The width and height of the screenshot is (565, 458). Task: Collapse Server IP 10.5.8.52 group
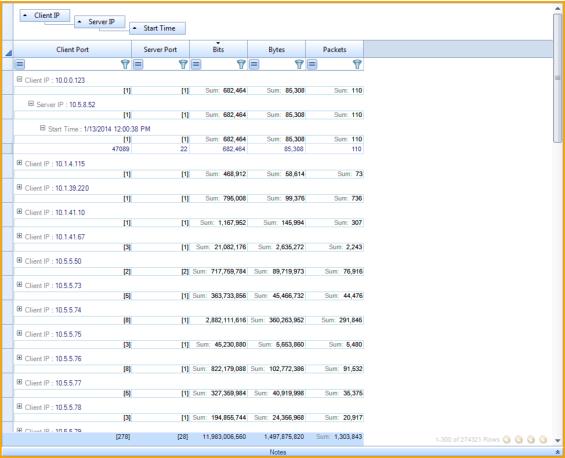[x=31, y=104]
